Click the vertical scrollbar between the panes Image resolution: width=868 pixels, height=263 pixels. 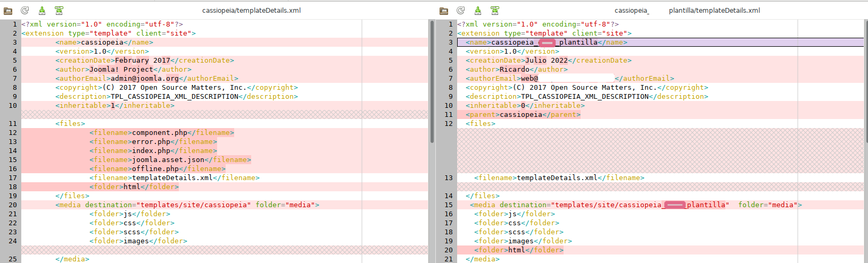pos(432,82)
